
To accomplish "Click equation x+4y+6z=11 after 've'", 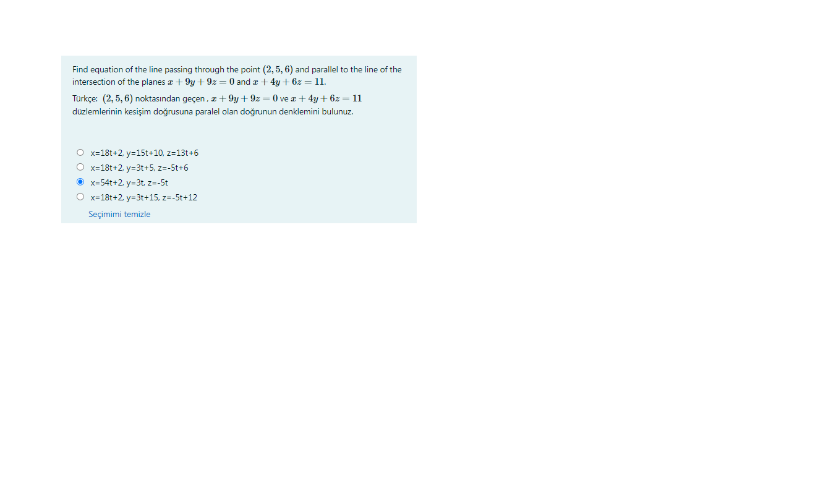I will point(326,98).
